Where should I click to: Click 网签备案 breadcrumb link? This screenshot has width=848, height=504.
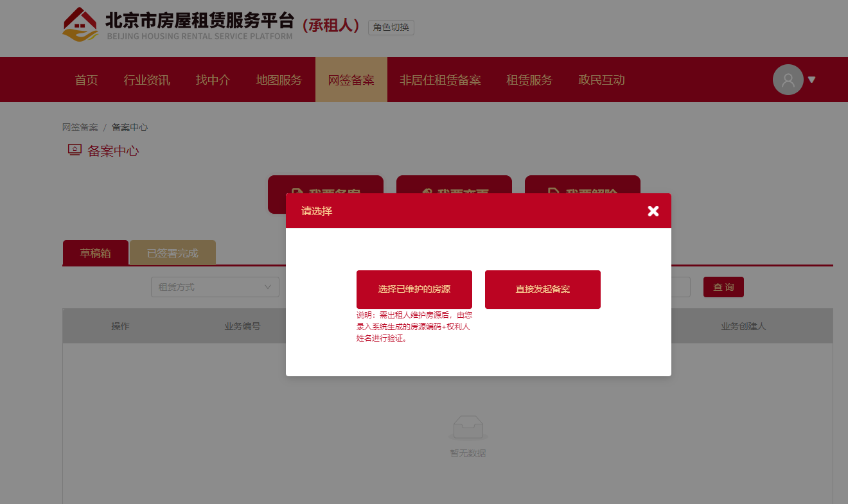[80, 127]
